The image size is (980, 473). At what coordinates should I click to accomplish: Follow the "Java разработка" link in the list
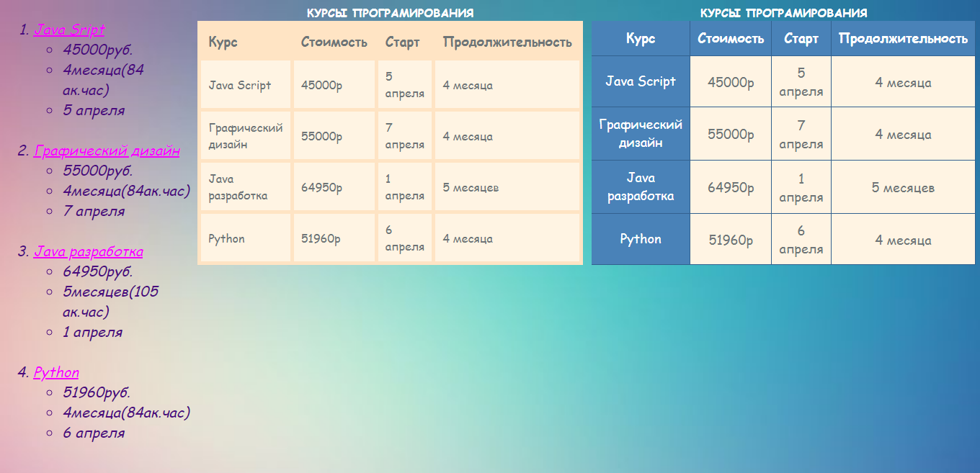88,251
